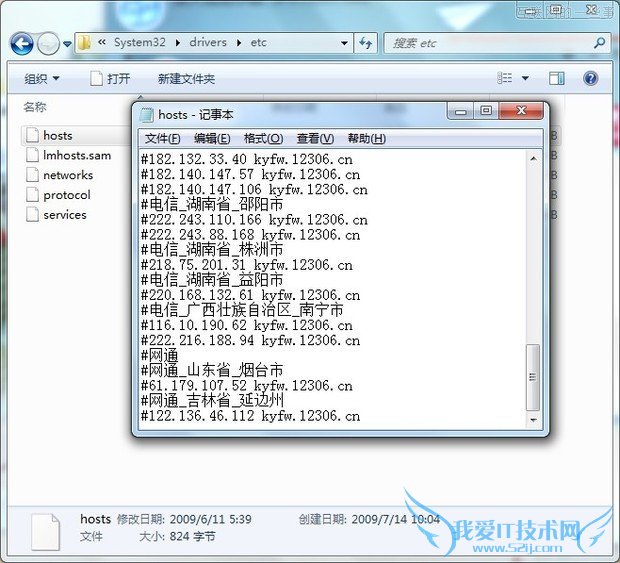Click the services file icon
The image size is (620, 563).
pyautogui.click(x=32, y=214)
